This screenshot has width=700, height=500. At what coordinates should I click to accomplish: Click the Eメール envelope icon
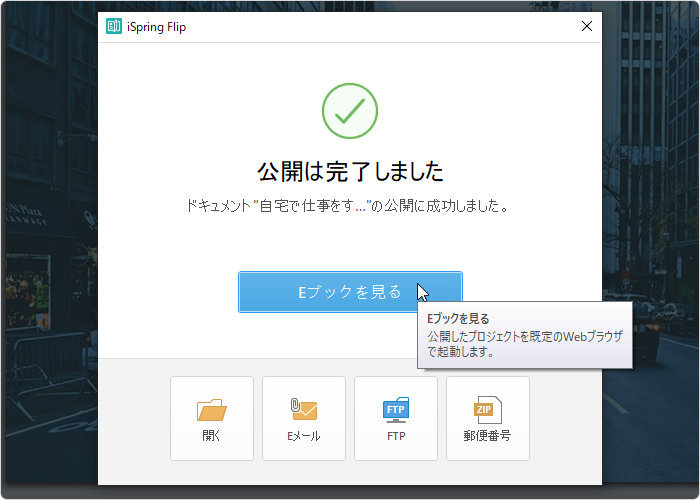pyautogui.click(x=303, y=409)
